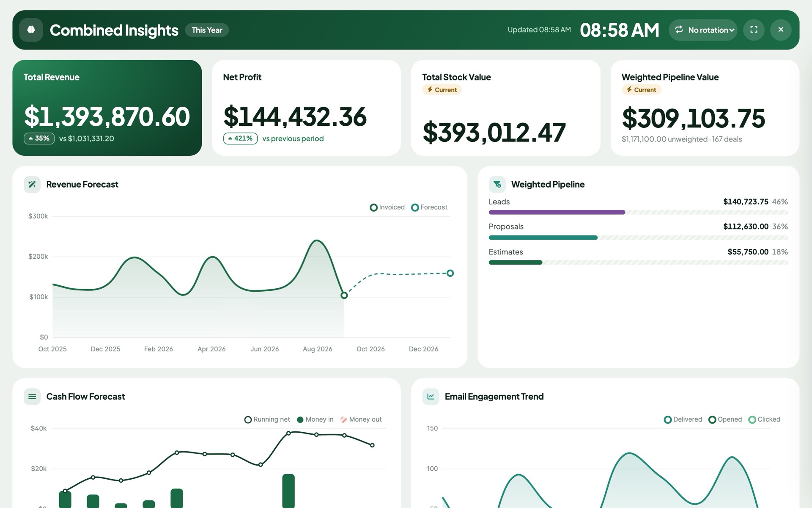Click the $140,723.75 Leads value
Image resolution: width=812 pixels, height=508 pixels.
coord(745,202)
